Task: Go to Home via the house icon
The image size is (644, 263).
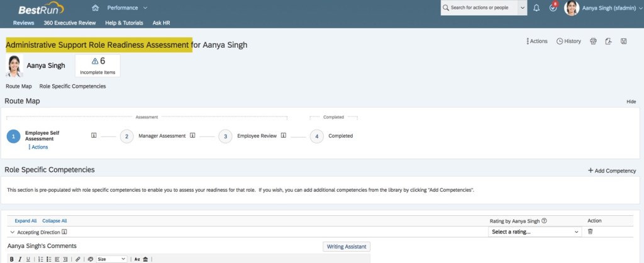Action: pos(96,8)
